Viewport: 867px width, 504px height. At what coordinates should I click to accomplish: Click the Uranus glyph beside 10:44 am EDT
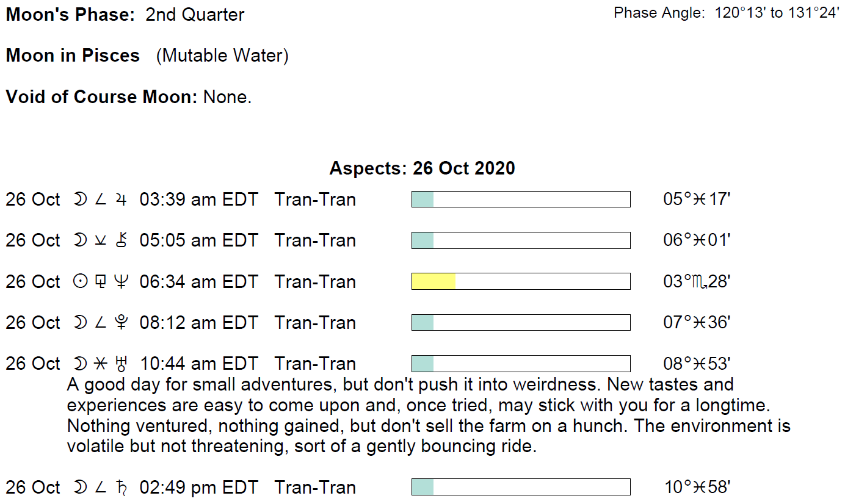tap(122, 364)
